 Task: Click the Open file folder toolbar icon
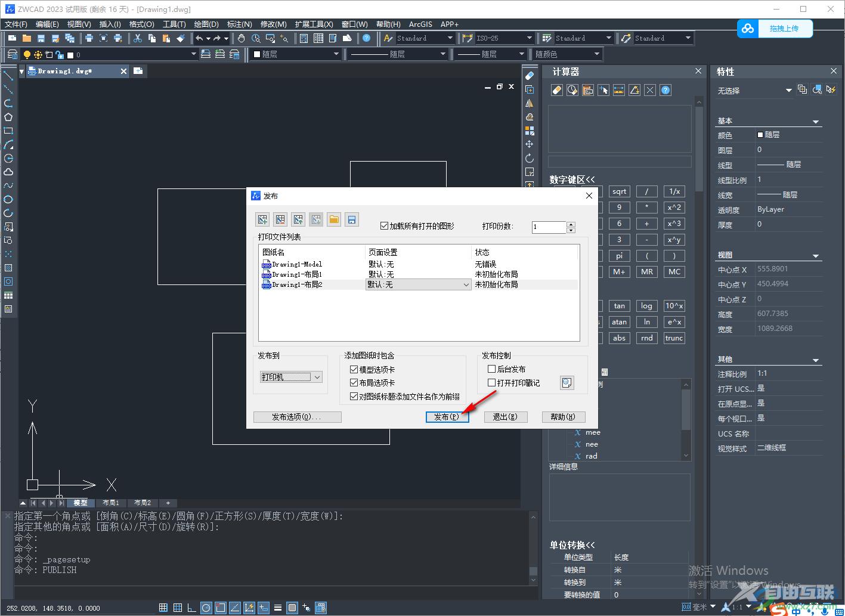pos(27,38)
